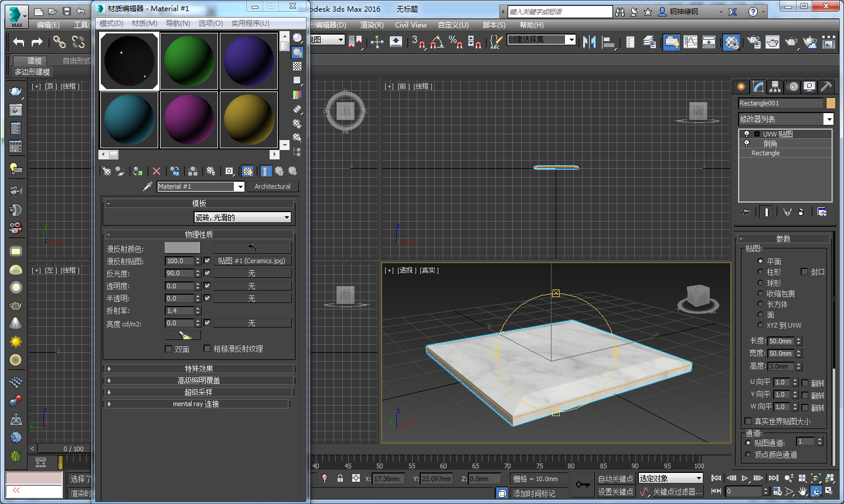Image resolution: width=844 pixels, height=504 pixels.
Task: Click the 漫反射颜色 gray color swatch
Action: (x=182, y=248)
